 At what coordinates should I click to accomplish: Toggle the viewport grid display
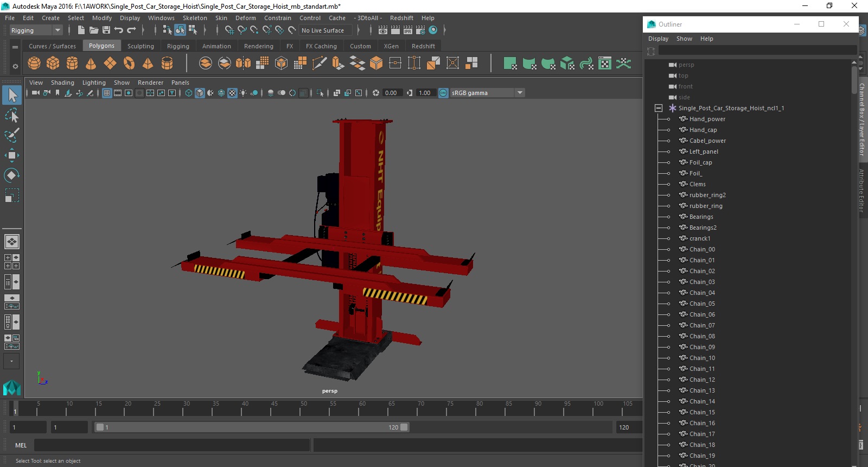(107, 93)
